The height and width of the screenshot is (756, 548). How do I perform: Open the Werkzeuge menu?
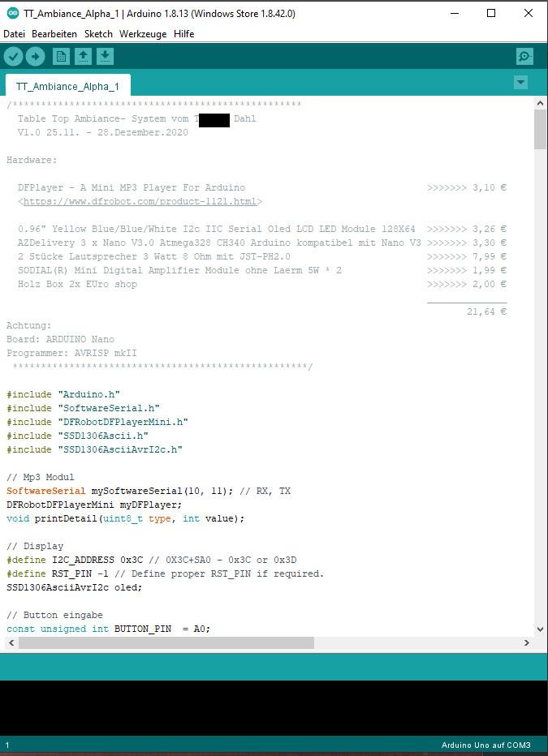143,34
